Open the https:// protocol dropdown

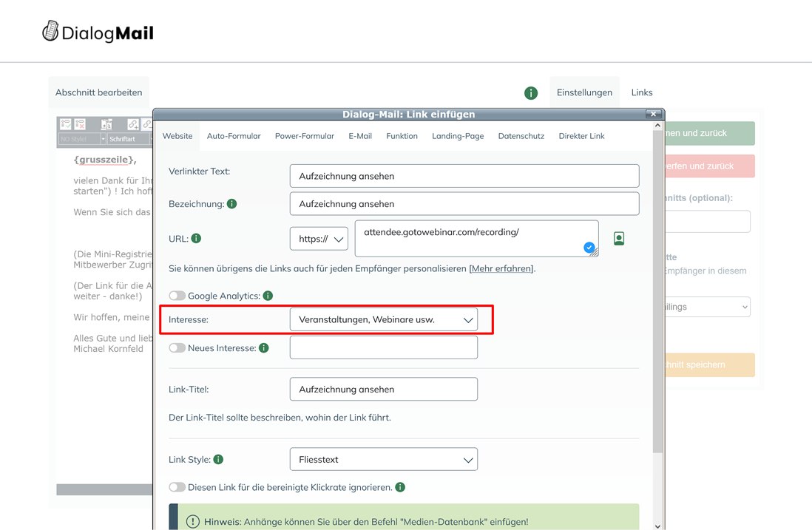click(x=319, y=239)
